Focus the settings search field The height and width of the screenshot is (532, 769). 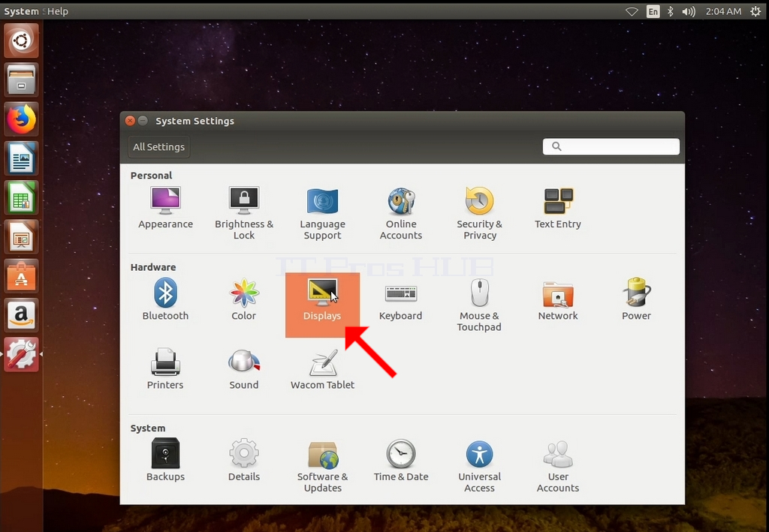[611, 146]
